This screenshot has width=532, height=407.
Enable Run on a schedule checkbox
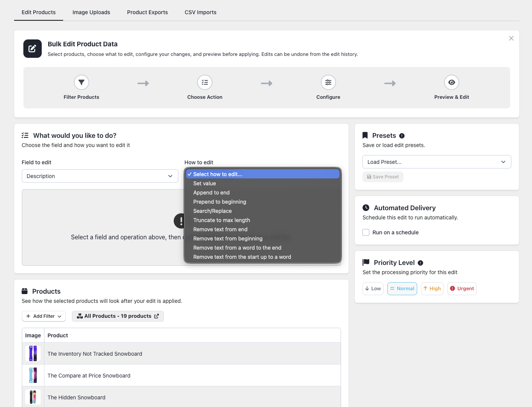[x=366, y=232]
